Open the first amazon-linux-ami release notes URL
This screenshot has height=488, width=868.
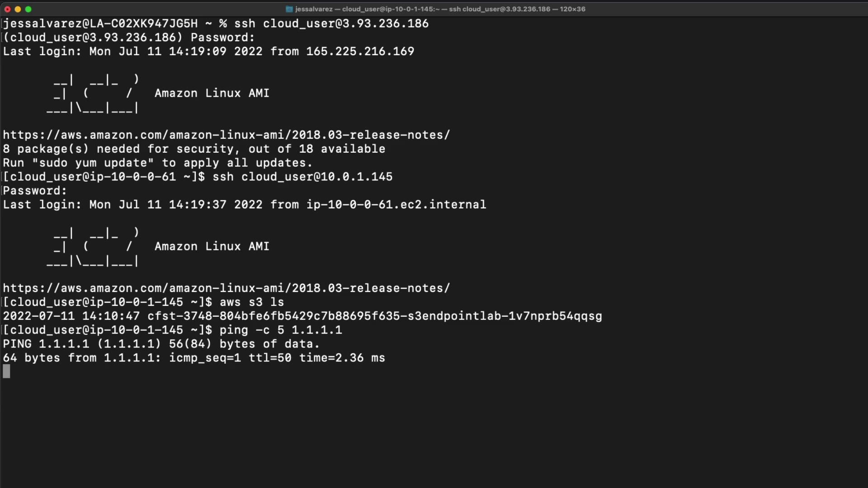226,135
